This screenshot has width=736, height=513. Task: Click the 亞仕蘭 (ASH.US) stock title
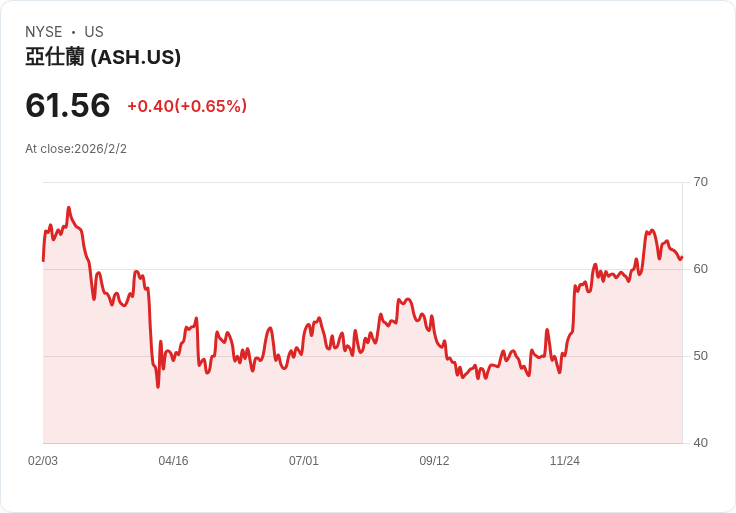coord(103,57)
